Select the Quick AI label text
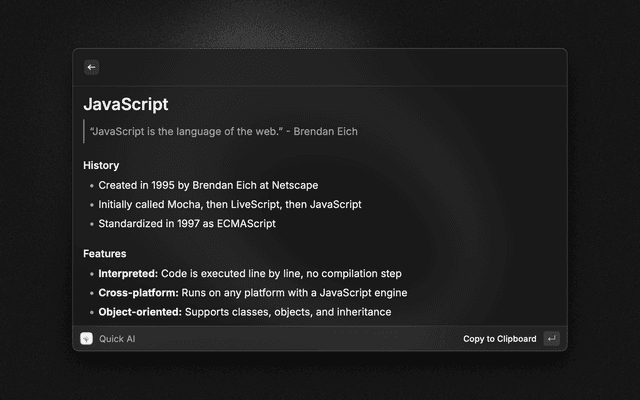This screenshot has height=400, width=640. pos(117,339)
